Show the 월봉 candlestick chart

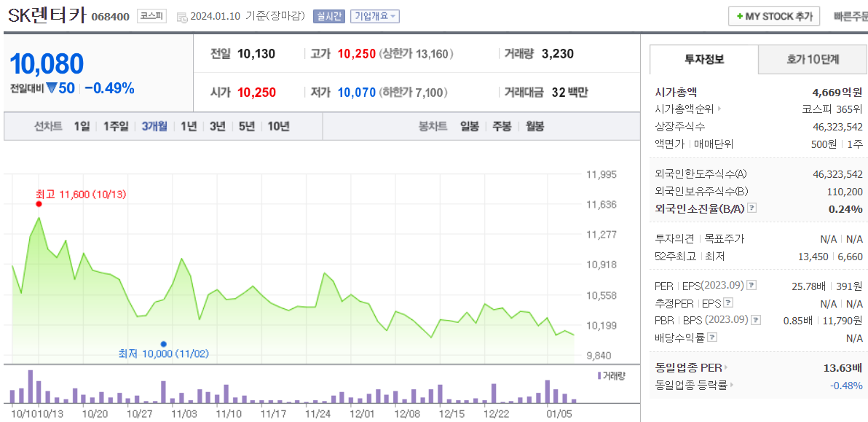pyautogui.click(x=534, y=126)
